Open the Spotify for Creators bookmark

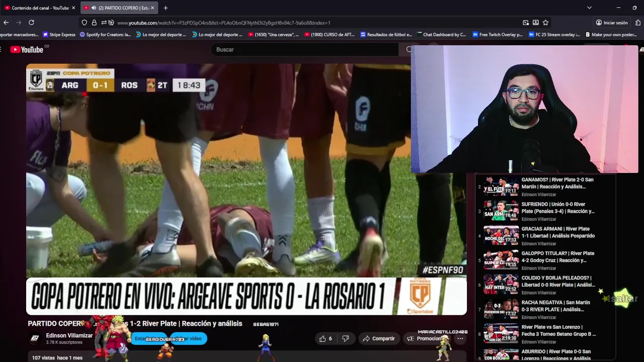(105, 35)
